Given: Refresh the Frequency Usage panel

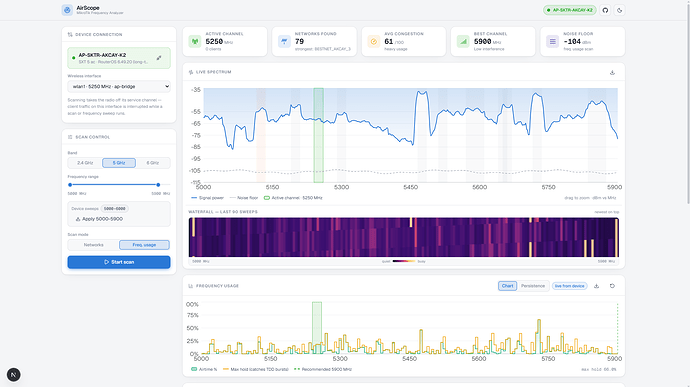Looking at the screenshot, I should (612, 286).
